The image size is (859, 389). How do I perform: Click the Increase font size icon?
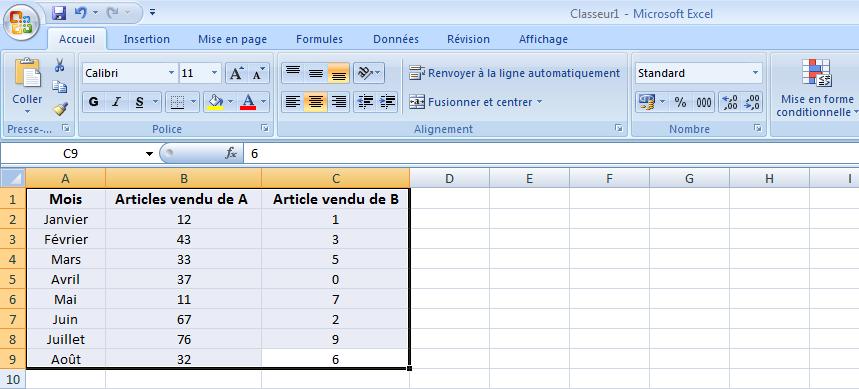coord(236,73)
